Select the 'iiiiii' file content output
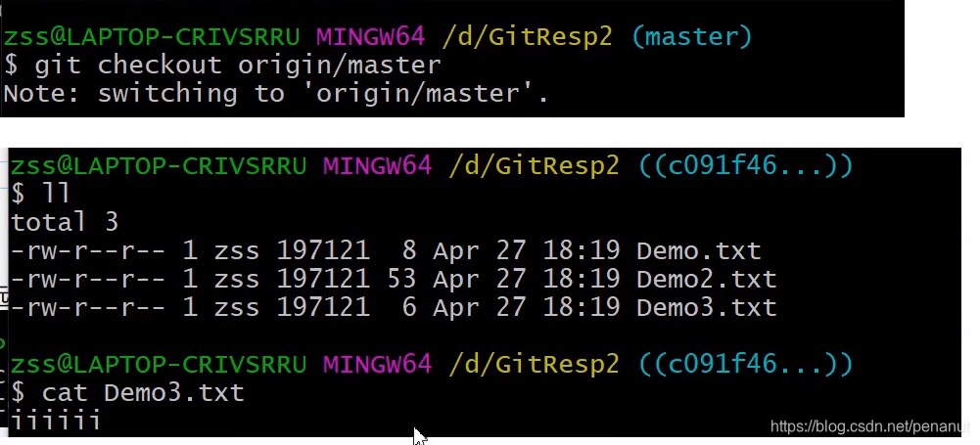980x445 pixels. click(56, 422)
